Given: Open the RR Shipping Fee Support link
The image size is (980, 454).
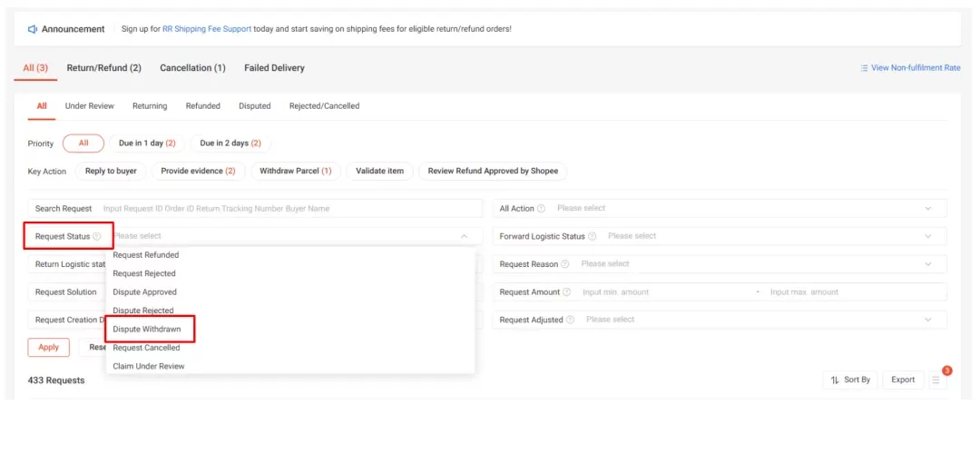Looking at the screenshot, I should [205, 29].
